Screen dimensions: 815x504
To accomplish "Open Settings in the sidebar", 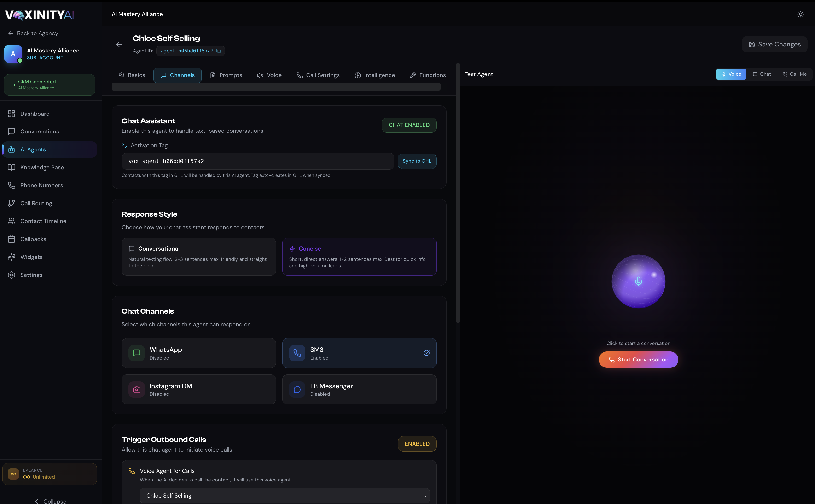I will point(49,275).
